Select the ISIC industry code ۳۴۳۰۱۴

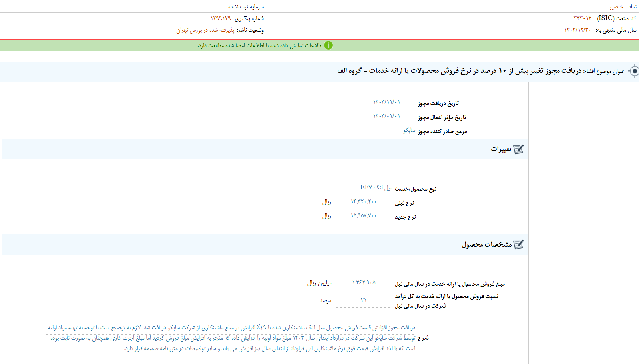point(582,18)
